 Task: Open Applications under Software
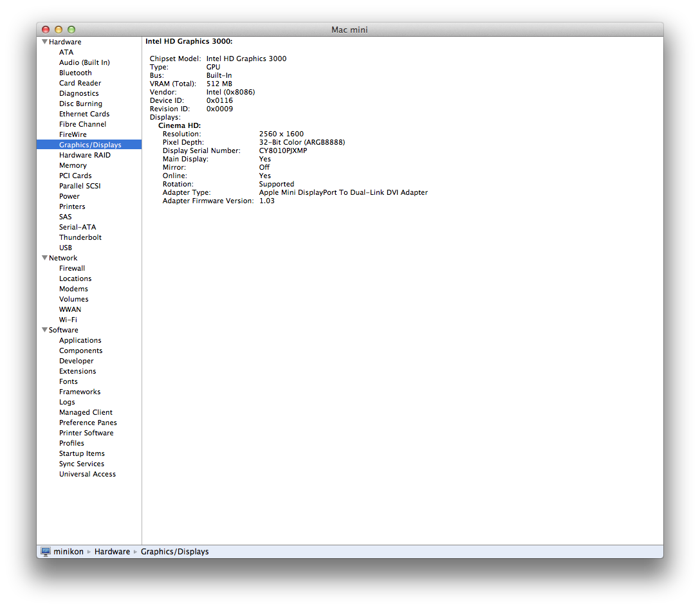coord(80,340)
